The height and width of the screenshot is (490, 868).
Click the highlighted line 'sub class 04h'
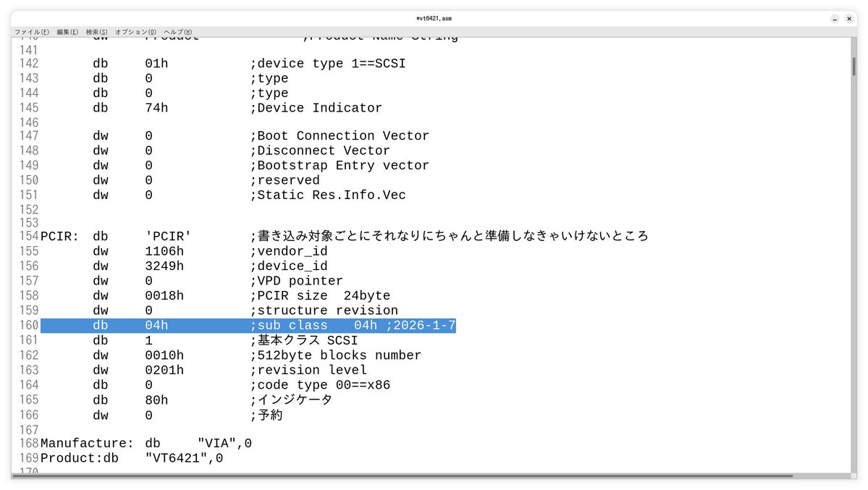pyautogui.click(x=248, y=326)
